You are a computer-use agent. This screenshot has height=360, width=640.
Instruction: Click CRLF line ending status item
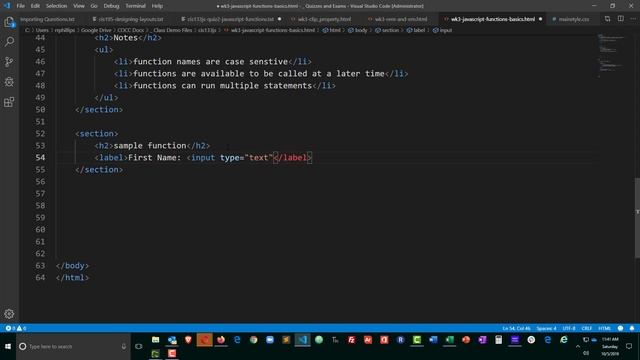(x=587, y=328)
